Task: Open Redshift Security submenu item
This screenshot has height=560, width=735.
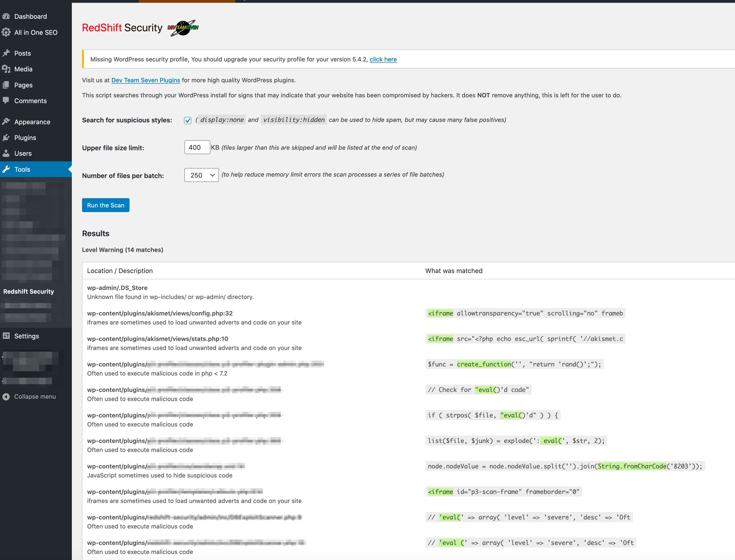Action: [29, 291]
